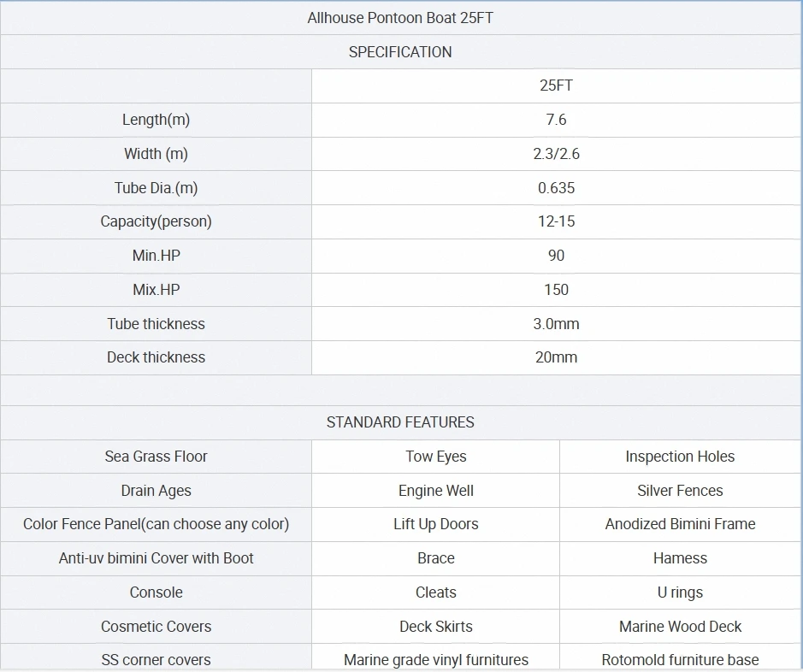Viewport: 803px width, 672px height.
Task: Click the Deck Skirts cell
Action: pyautogui.click(x=436, y=627)
